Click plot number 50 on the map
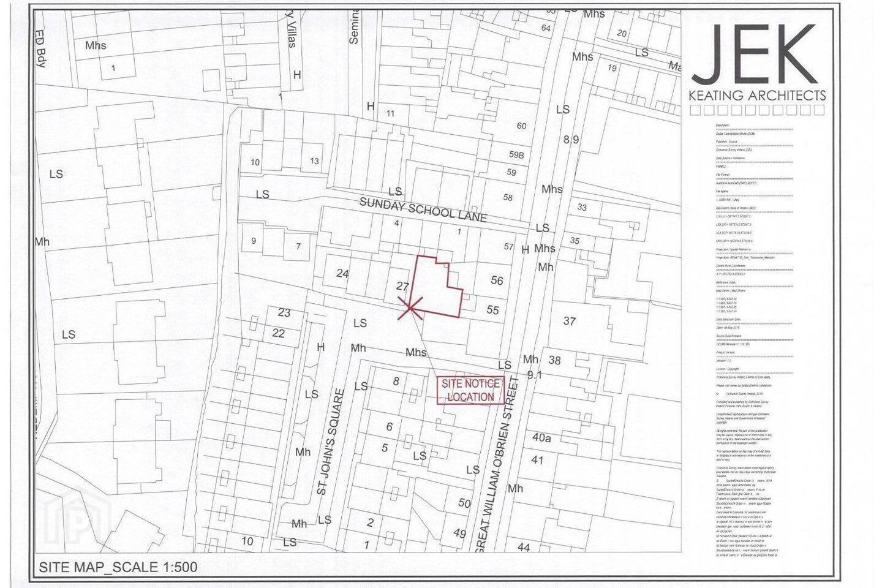882x588 pixels. [x=464, y=503]
